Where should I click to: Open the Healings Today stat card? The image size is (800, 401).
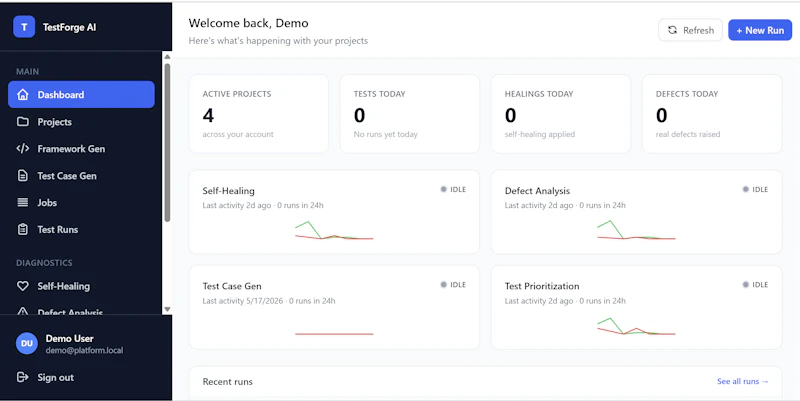[561, 114]
